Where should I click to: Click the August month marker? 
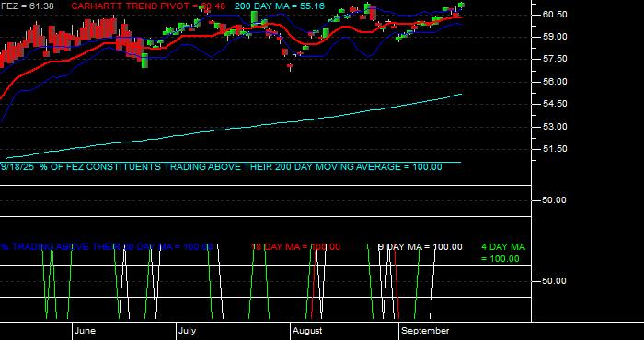tap(308, 331)
